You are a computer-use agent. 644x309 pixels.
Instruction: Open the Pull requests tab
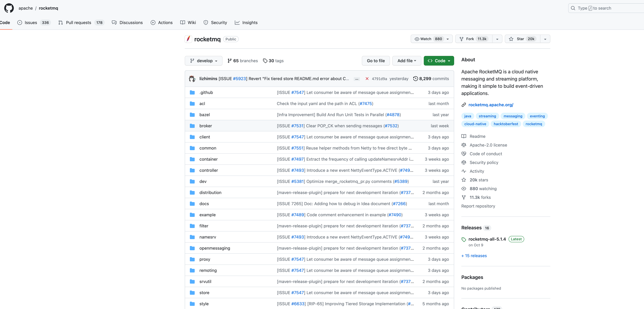(81, 23)
